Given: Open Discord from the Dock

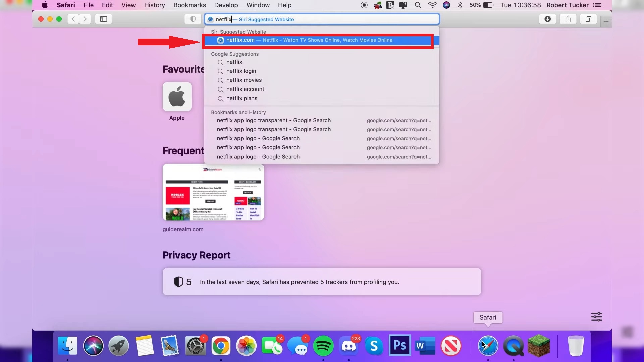Looking at the screenshot, I should tap(349, 345).
